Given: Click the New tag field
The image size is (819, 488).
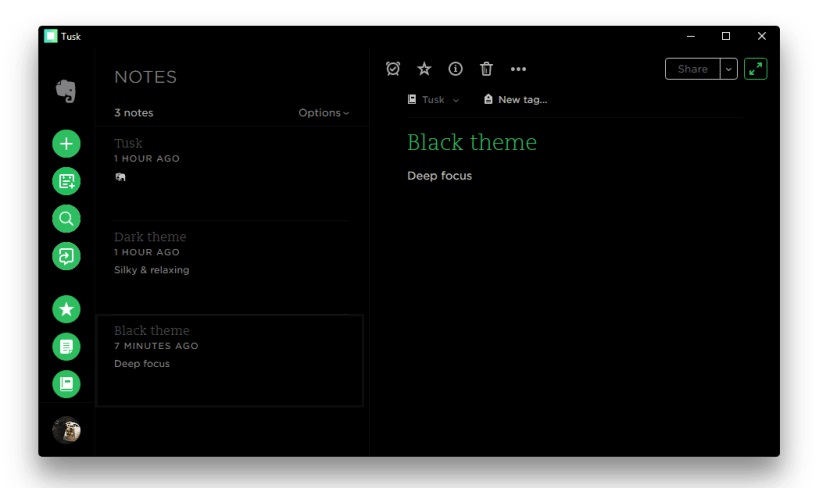Looking at the screenshot, I should [x=522, y=99].
